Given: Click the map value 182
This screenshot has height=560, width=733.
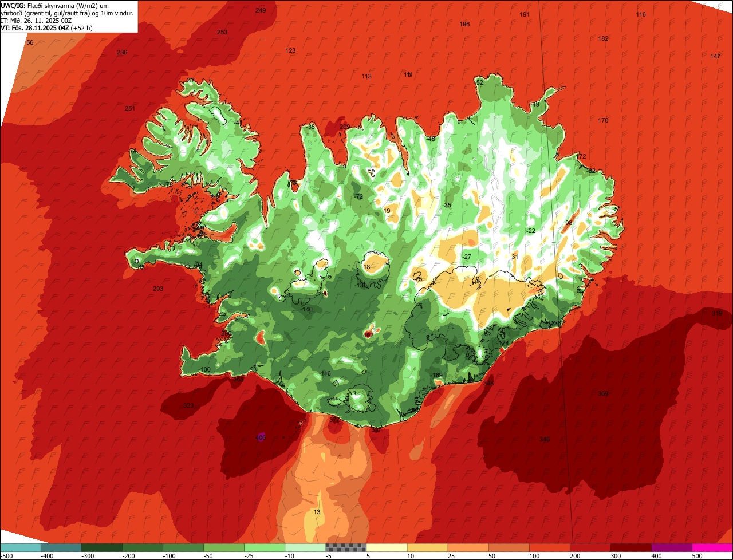Looking at the screenshot, I should (x=603, y=39).
